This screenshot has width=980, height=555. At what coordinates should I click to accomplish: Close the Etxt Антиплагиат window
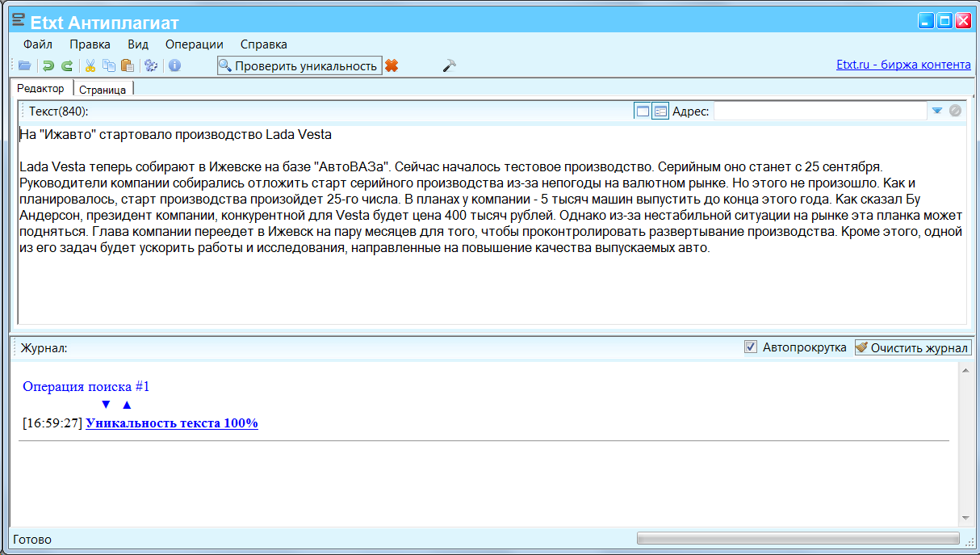(x=963, y=21)
